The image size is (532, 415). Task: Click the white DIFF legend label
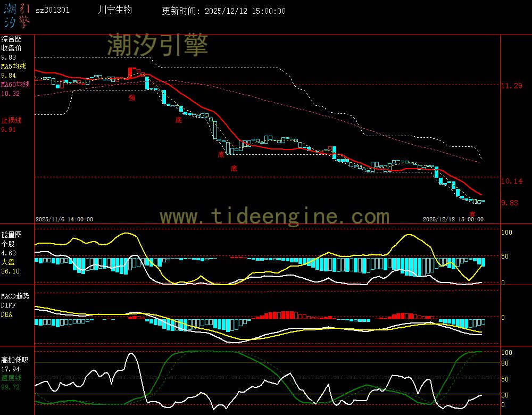pos(8,305)
